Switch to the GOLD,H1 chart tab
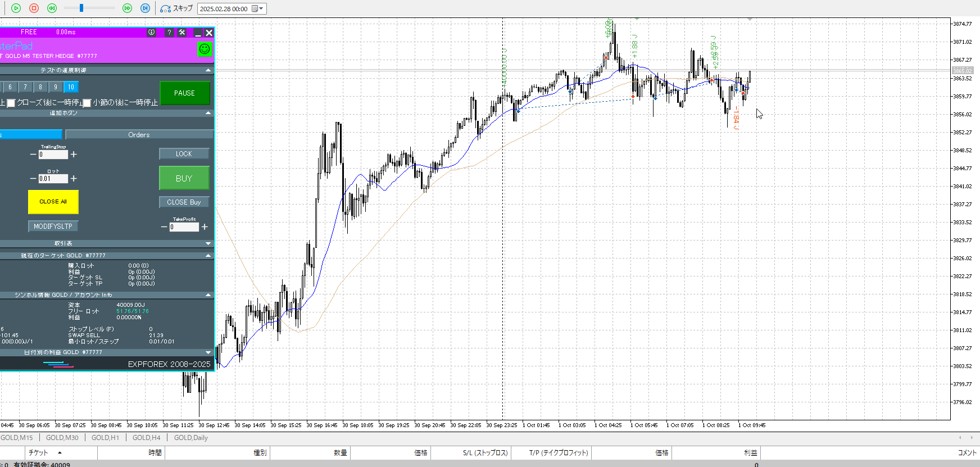 pyautogui.click(x=105, y=438)
